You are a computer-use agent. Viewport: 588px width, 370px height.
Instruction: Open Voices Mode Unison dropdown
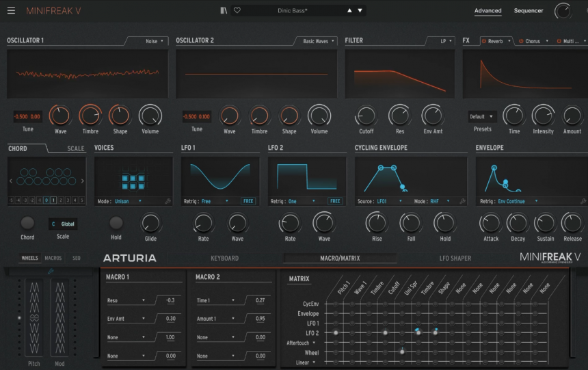pos(128,201)
